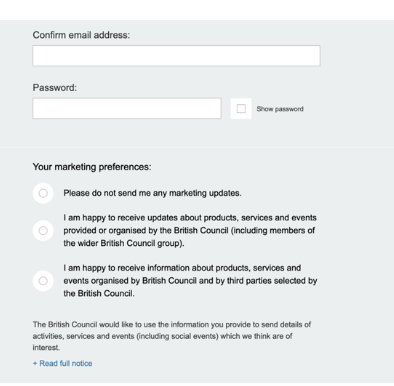The height and width of the screenshot is (386, 394).
Task: Click the words "Read full notice"
Action: click(66, 363)
